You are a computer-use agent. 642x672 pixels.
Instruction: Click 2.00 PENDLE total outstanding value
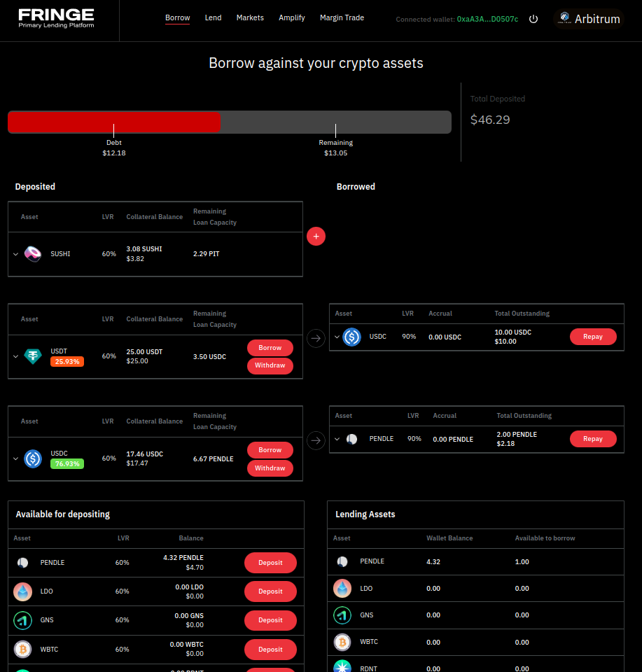click(517, 435)
